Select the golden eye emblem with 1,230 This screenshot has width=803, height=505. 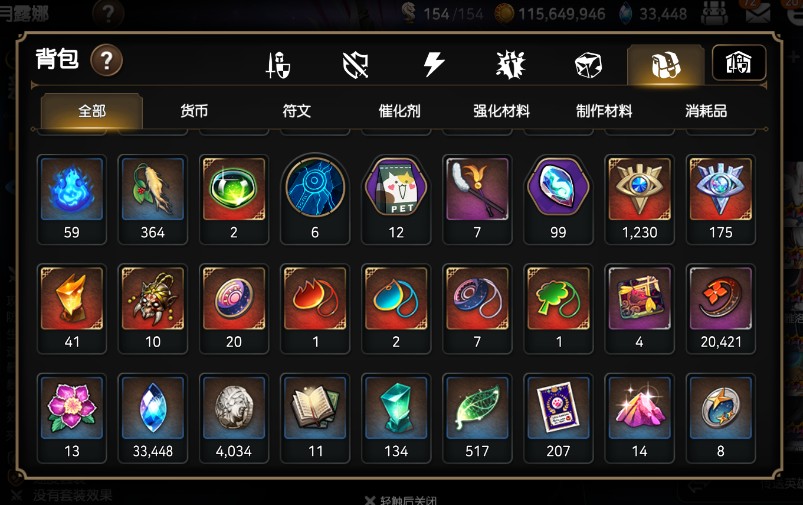click(639, 199)
